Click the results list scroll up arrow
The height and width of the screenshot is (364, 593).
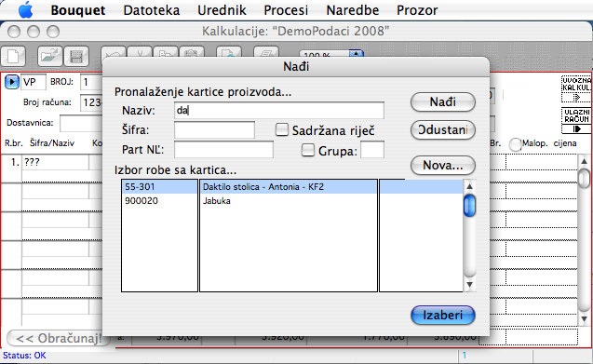pyautogui.click(x=469, y=186)
